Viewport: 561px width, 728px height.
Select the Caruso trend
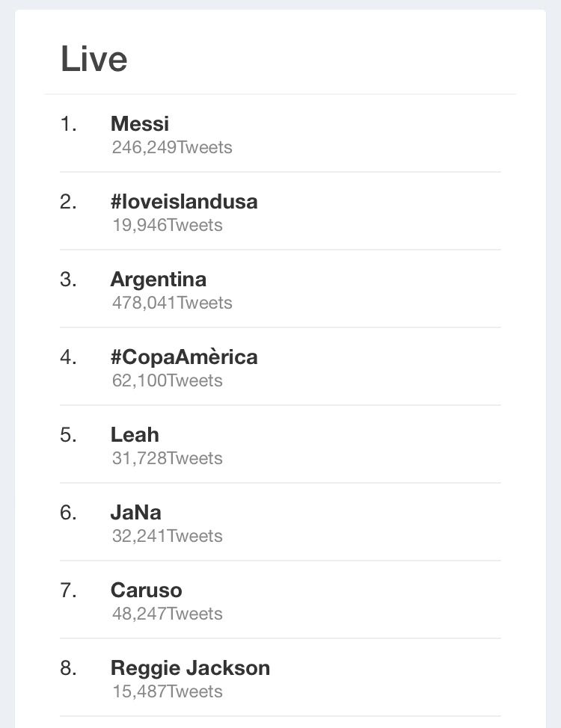point(147,590)
